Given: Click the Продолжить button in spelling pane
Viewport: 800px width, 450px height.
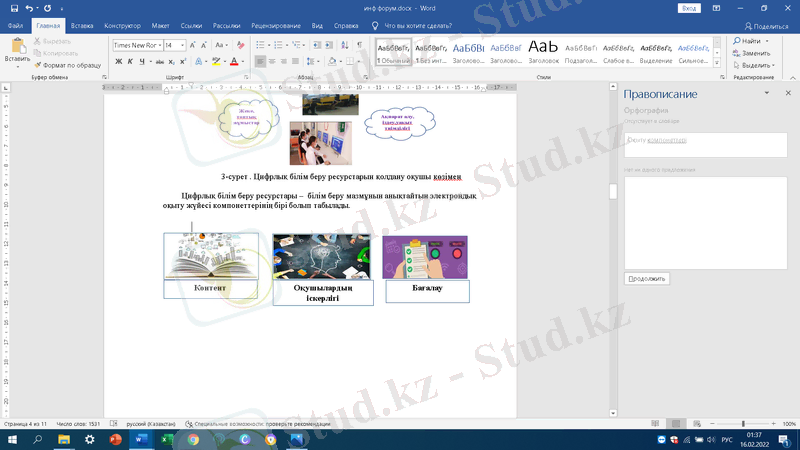Looking at the screenshot, I should [647, 279].
